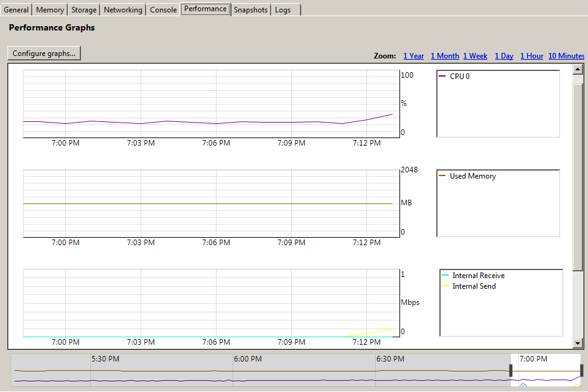Select the Internal Receive legend entry

point(474,276)
